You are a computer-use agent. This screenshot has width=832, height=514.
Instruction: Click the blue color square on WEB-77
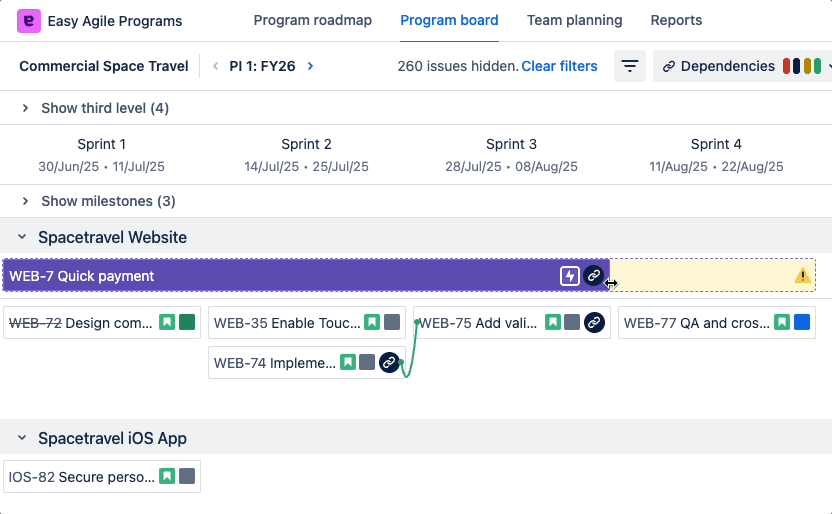click(x=802, y=323)
